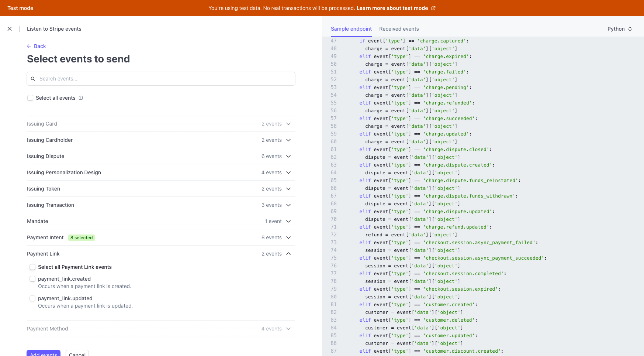Expand the Issuing Card chevron
The height and width of the screenshot is (356, 644).
(x=288, y=124)
